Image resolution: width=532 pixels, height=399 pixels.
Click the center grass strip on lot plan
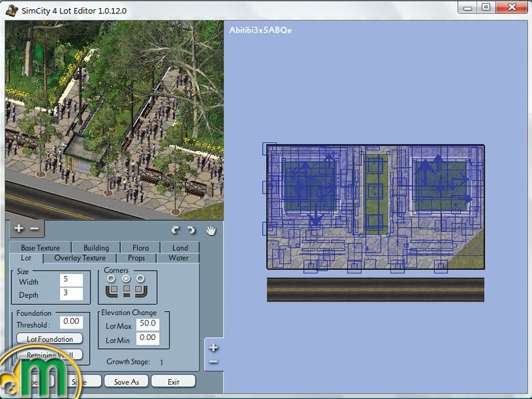coord(376,194)
